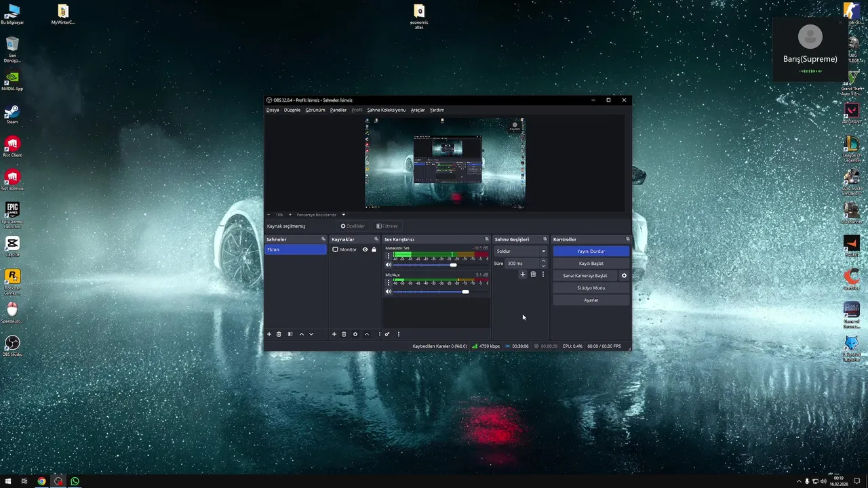This screenshot has height=488, width=868.
Task: Open Soldur transition type dropdown
Action: pyautogui.click(x=521, y=251)
